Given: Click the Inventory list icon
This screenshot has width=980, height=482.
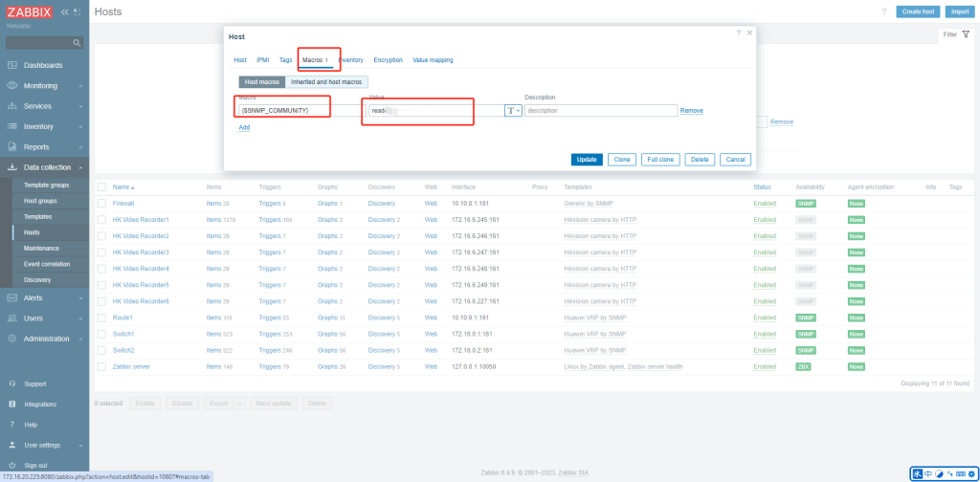Looking at the screenshot, I should (11, 126).
